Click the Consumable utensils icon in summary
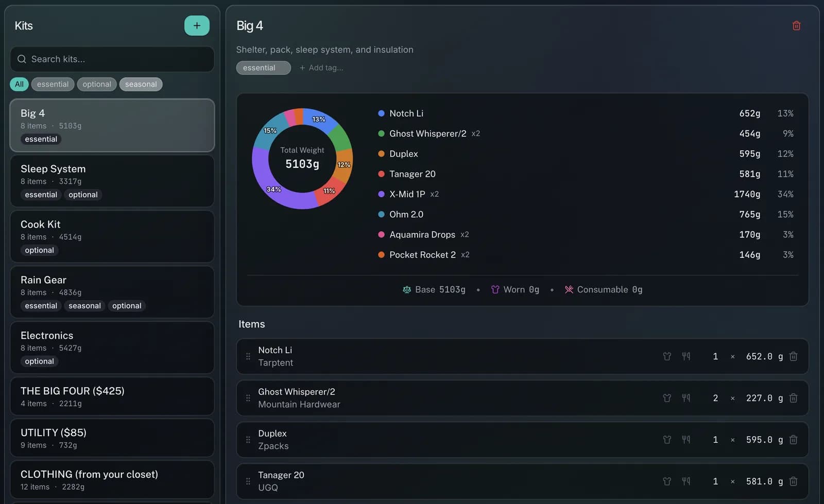 coord(569,290)
